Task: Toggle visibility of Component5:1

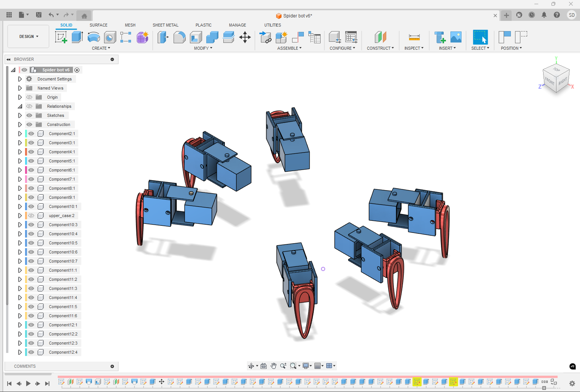Action: point(31,161)
